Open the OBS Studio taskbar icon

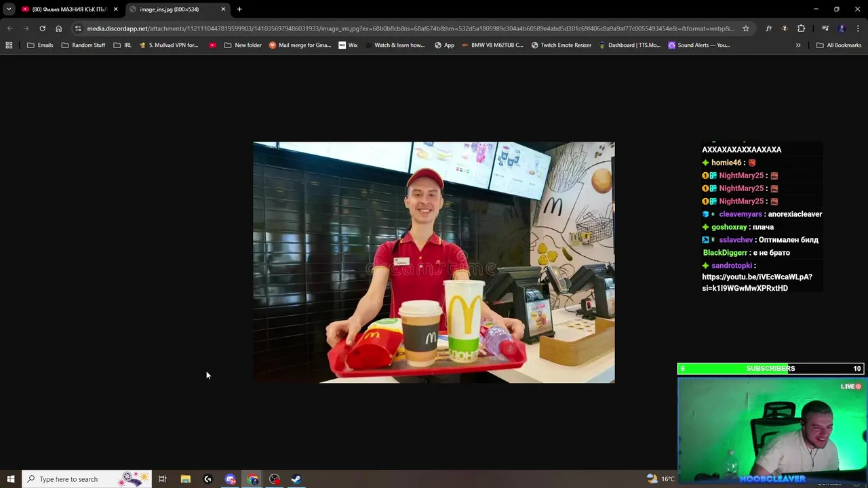275,479
